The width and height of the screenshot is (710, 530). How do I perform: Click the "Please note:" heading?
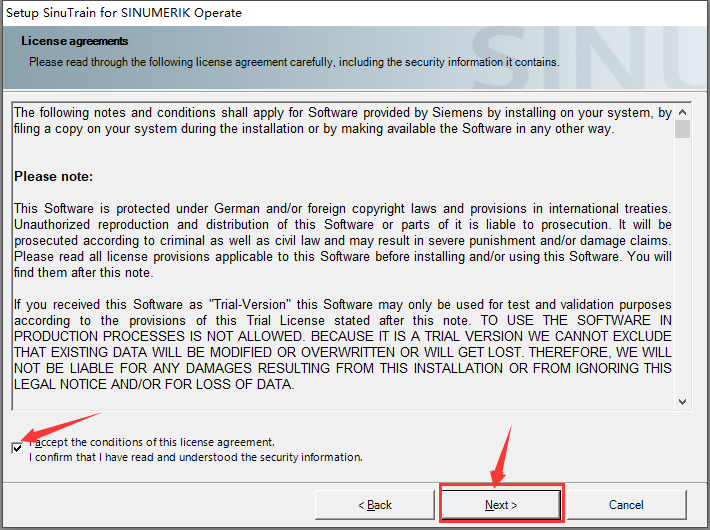(53, 176)
